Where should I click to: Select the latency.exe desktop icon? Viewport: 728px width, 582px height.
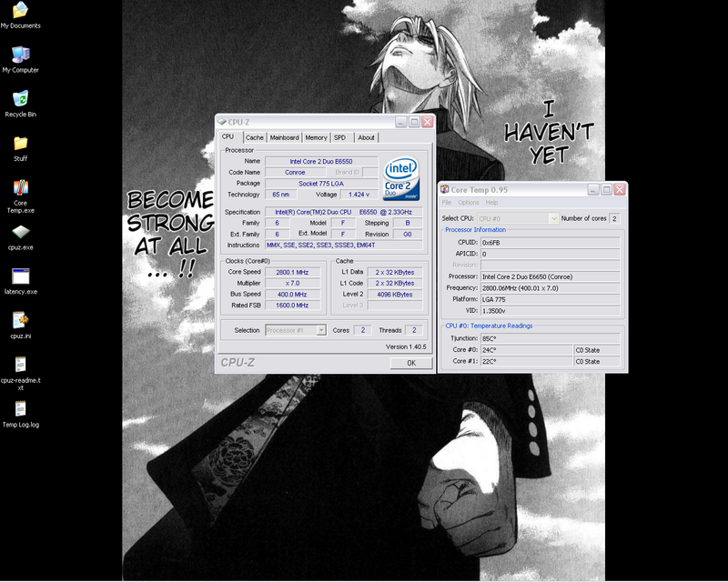click(20, 281)
